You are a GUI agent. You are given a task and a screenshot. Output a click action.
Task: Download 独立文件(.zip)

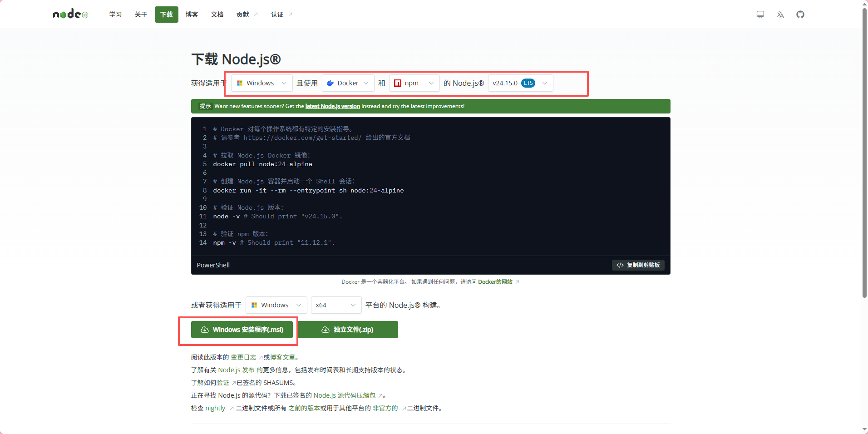pyautogui.click(x=348, y=330)
